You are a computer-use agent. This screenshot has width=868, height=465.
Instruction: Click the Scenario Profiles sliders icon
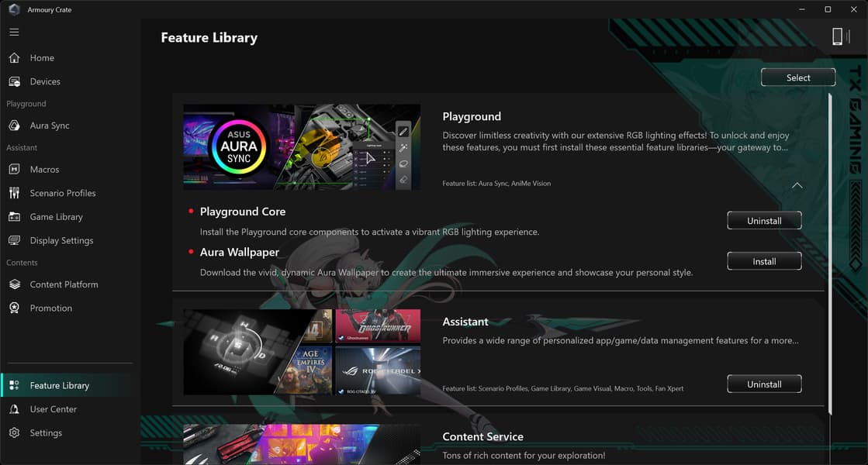pyautogui.click(x=15, y=193)
